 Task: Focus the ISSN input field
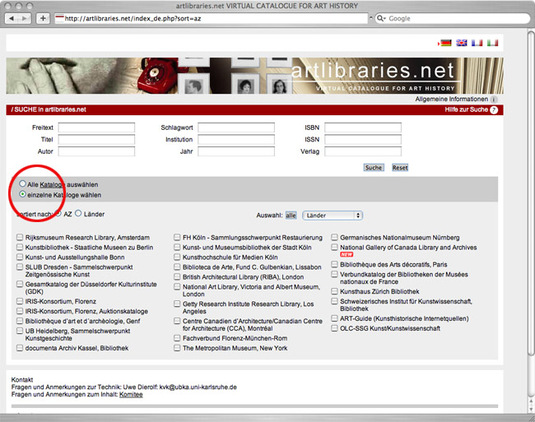(x=363, y=140)
